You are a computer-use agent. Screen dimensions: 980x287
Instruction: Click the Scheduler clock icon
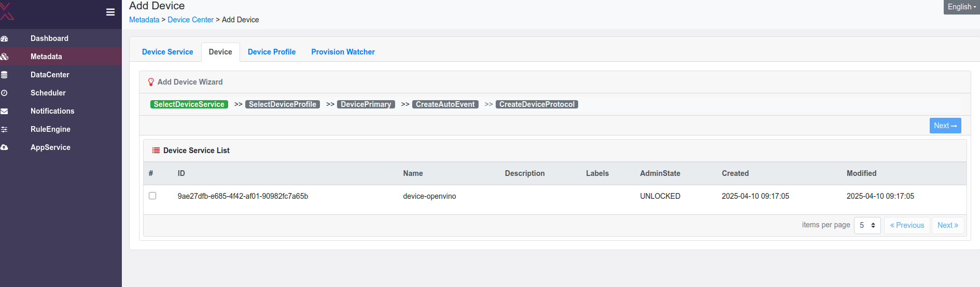click(x=5, y=93)
